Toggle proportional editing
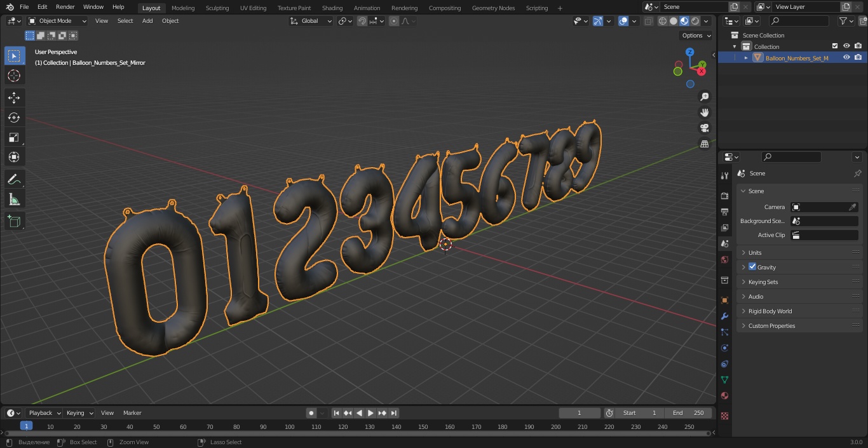This screenshot has height=448, width=868. 394,21
